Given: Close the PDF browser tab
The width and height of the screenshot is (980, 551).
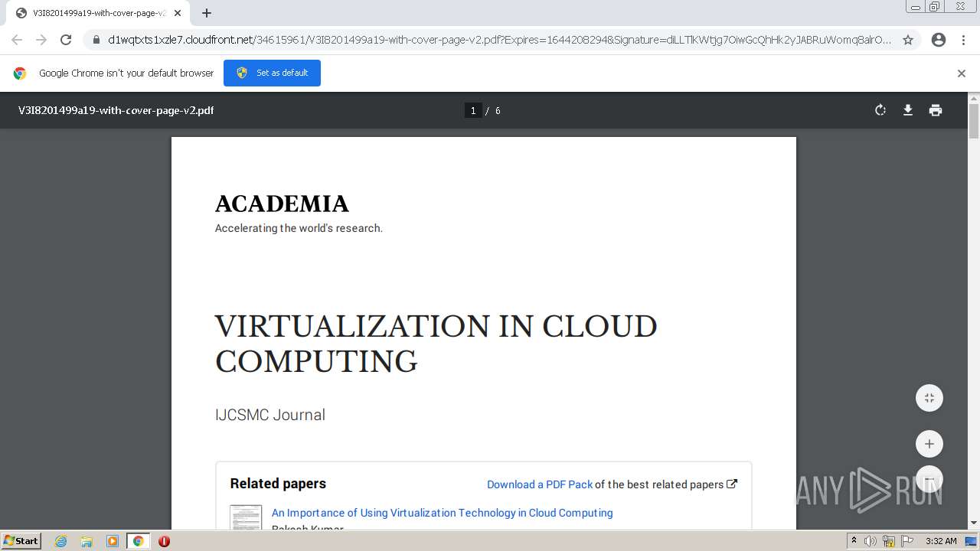Looking at the screenshot, I should tap(178, 13).
